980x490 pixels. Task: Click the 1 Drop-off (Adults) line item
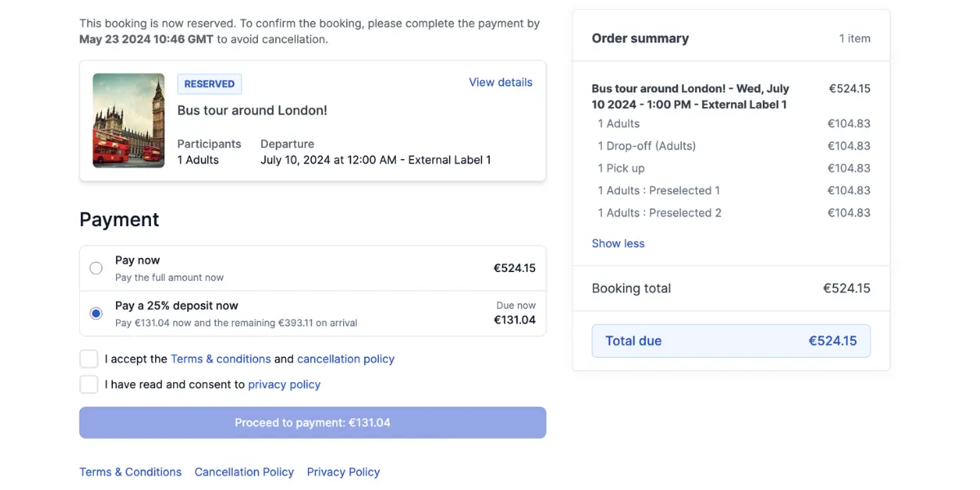pos(647,146)
